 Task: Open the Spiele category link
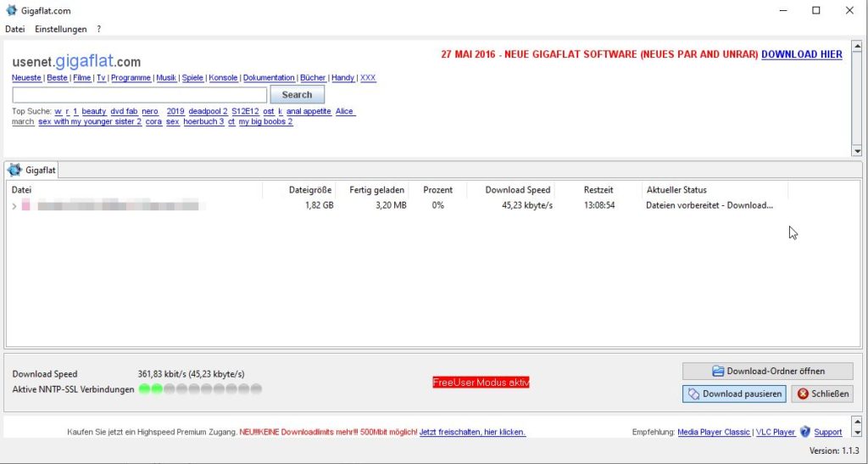coord(192,78)
